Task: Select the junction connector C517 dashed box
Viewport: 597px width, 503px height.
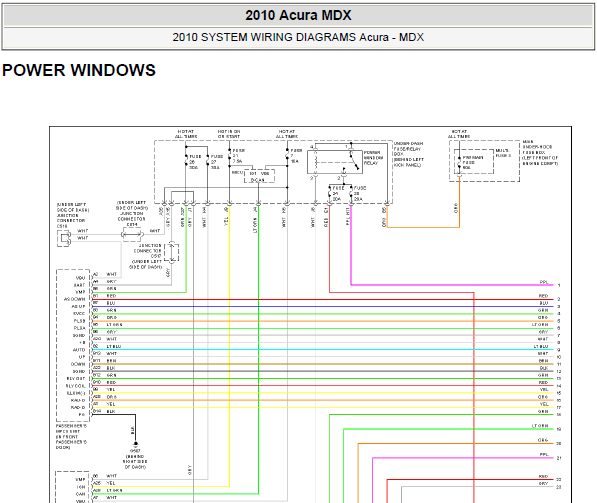Action: pos(171,252)
